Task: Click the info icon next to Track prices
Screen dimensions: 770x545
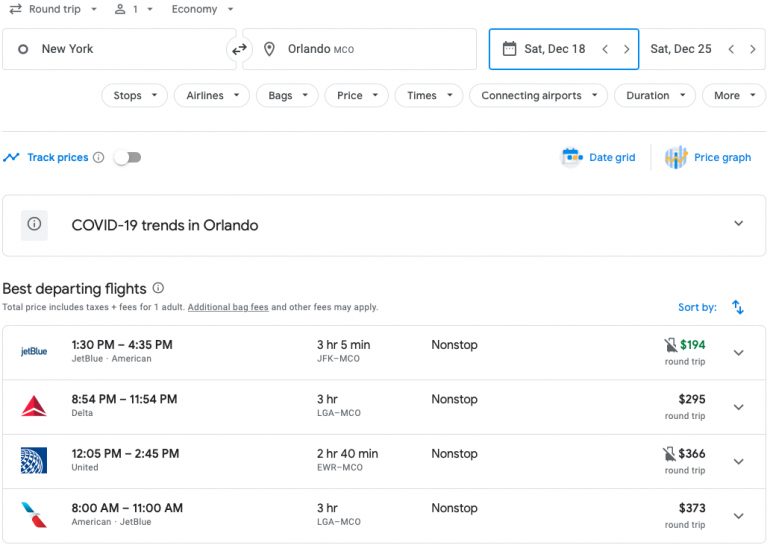Action: [98, 158]
